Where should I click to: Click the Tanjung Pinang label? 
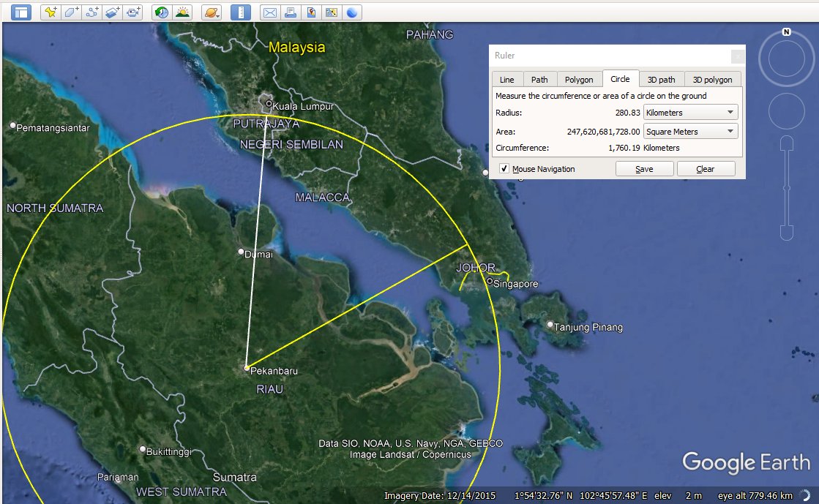coord(588,328)
